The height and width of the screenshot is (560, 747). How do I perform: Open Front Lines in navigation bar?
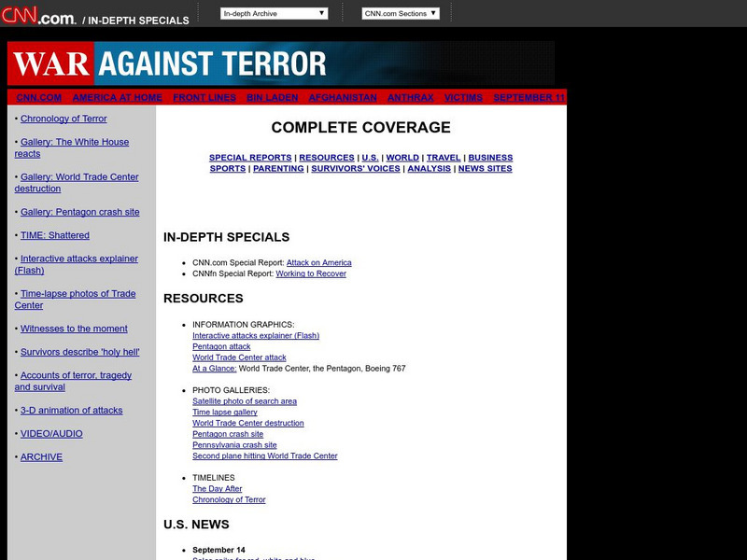click(x=204, y=98)
